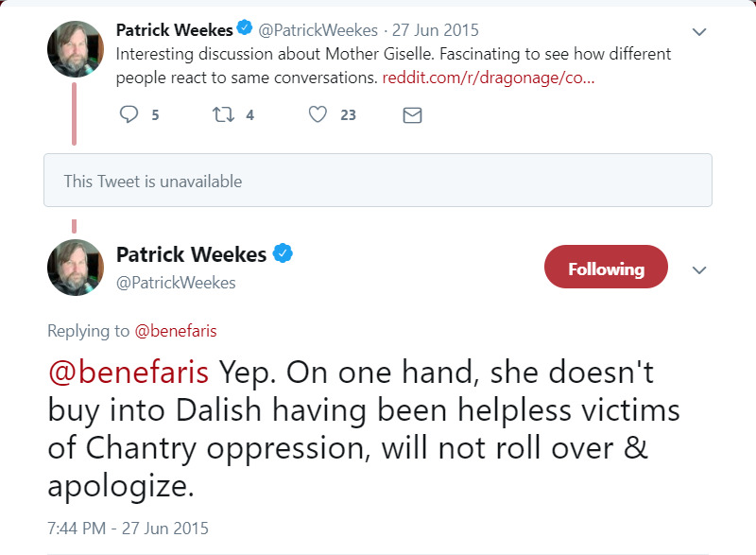Send tweet via direct message envelope
The width and height of the screenshot is (756, 555).
412,115
